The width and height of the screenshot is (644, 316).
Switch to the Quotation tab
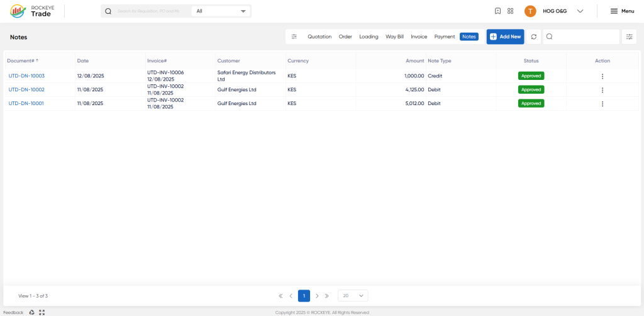coord(319,37)
